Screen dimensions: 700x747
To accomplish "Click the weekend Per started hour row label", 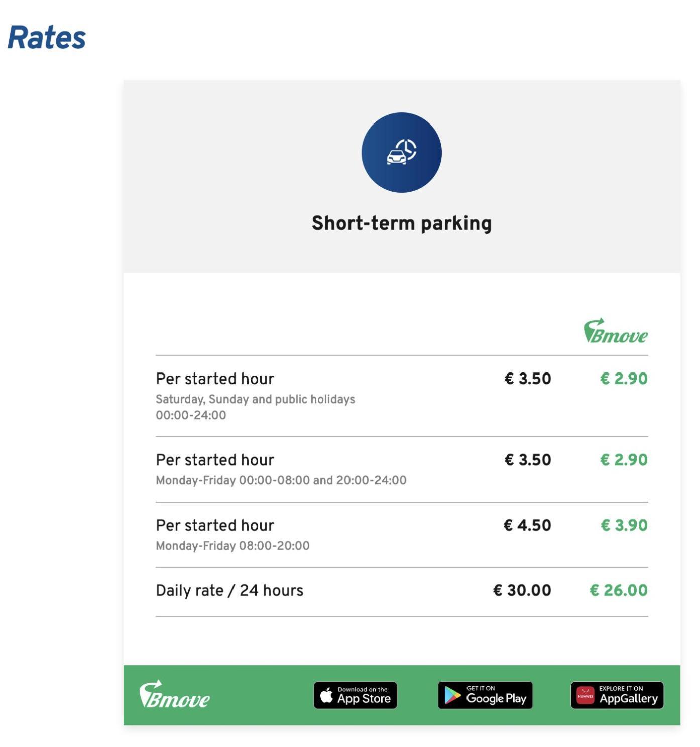I will 215,379.
